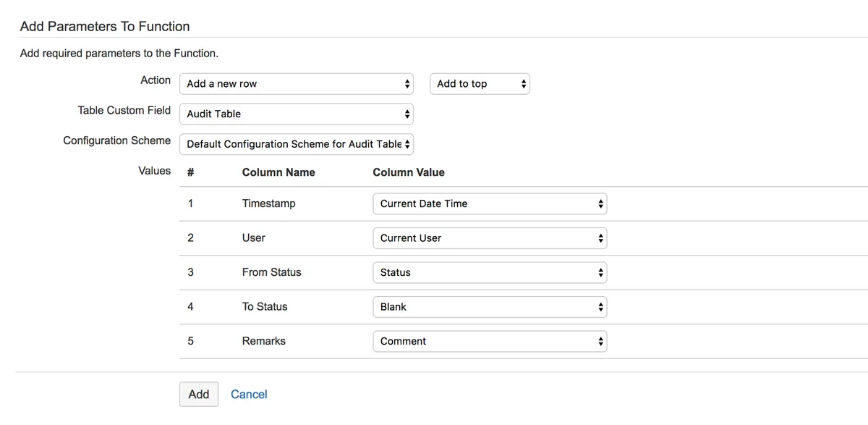868x425 pixels.
Task: Click the Values label
Action: (x=155, y=171)
